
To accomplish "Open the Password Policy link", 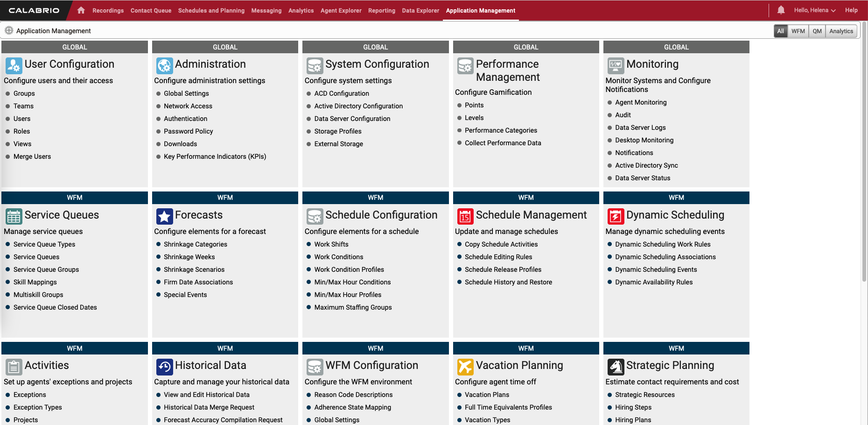I will (x=188, y=131).
